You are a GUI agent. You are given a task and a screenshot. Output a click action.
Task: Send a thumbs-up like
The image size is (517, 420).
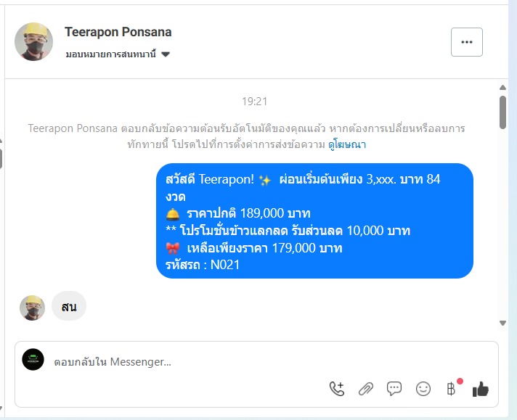pyautogui.click(x=481, y=389)
